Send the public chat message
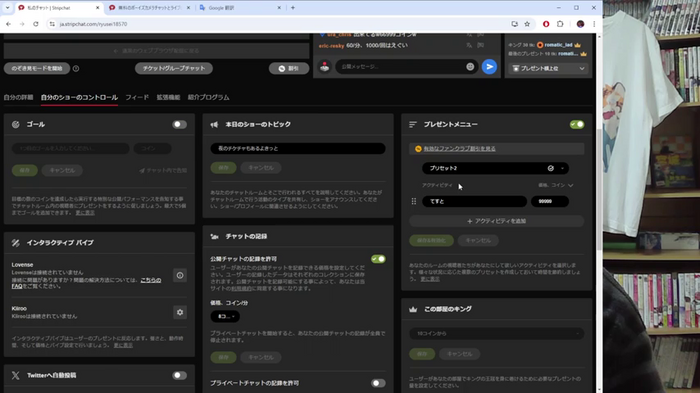 489,67
